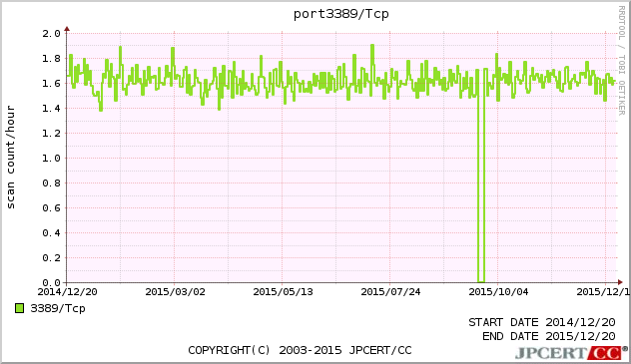Click the port3389/Tcp chart title

point(340,14)
